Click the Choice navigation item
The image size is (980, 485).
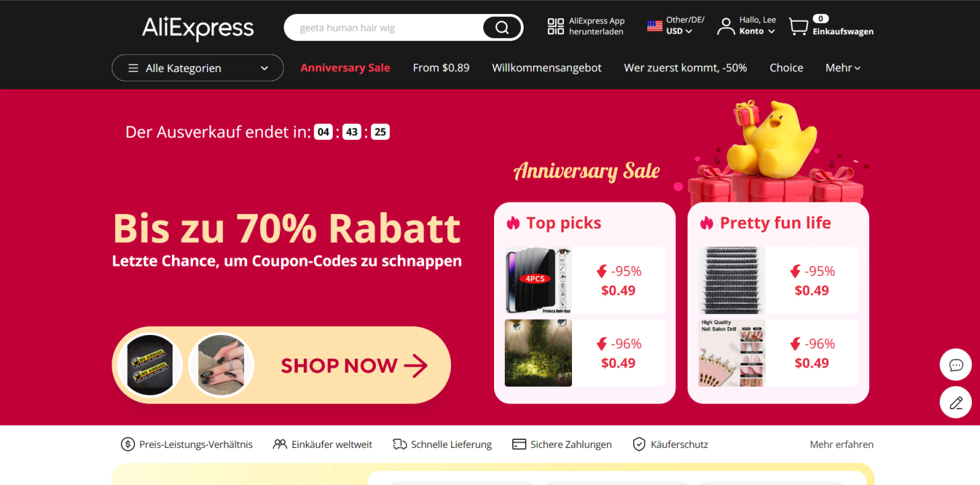(786, 68)
